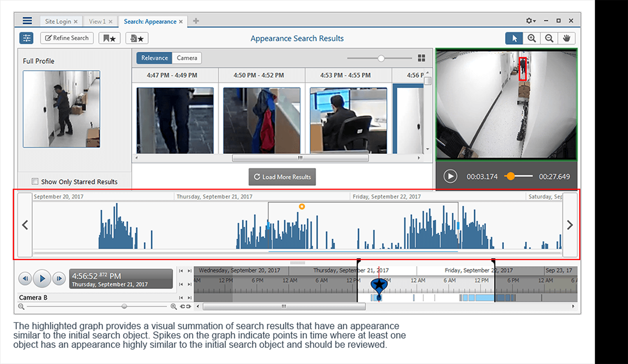The image size is (628, 364).
Task: Play recorded video on timeline
Action: tap(42, 279)
